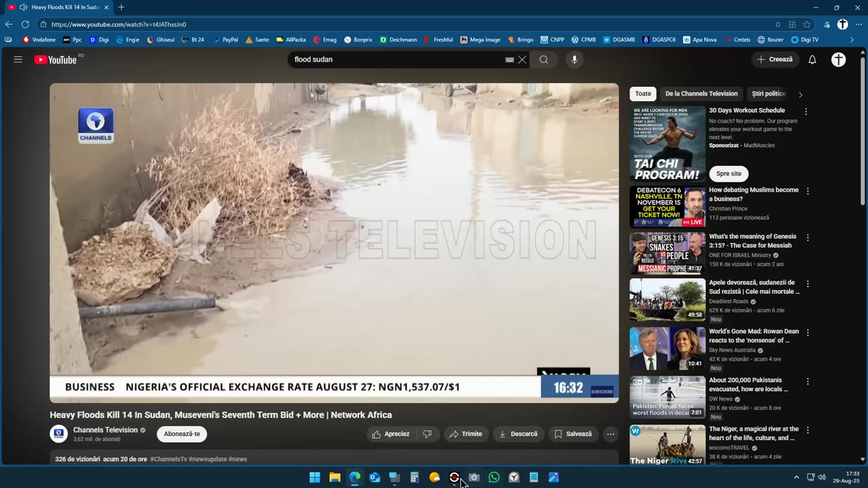
Task: Open the YouTube notifications bell
Action: (812, 60)
